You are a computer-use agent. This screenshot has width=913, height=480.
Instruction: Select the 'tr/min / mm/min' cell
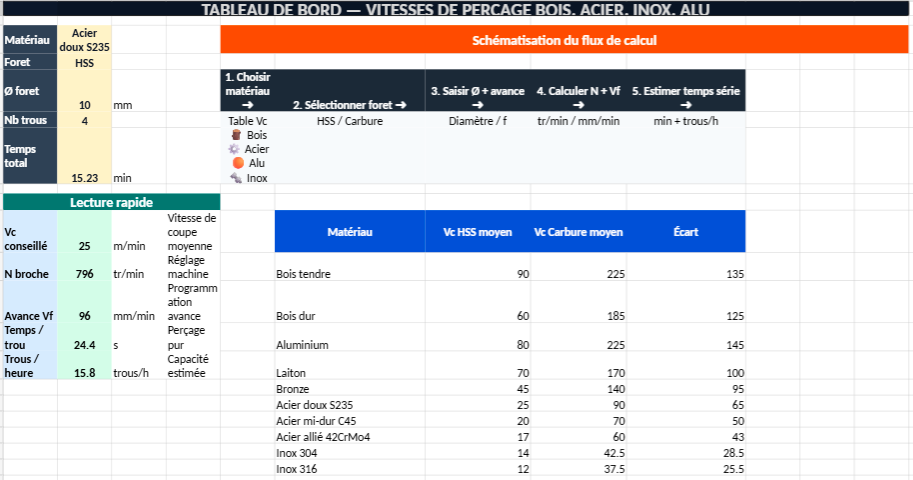click(x=578, y=121)
